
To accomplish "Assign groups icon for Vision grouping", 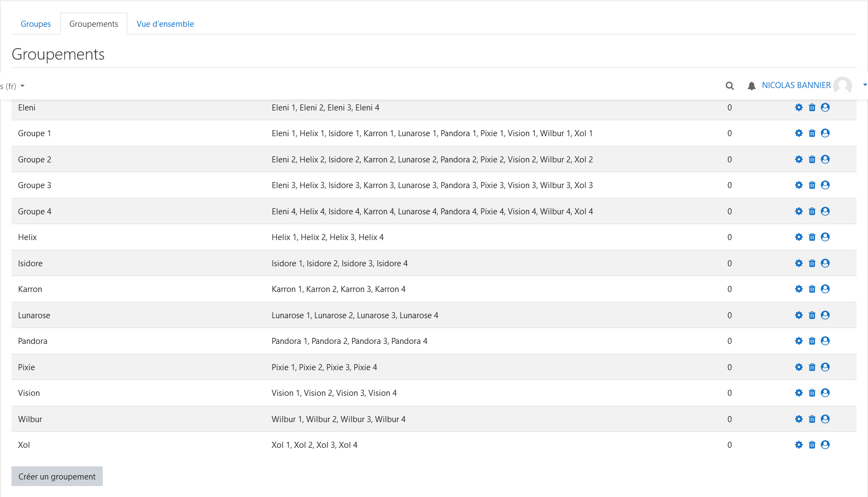I will (x=825, y=393).
